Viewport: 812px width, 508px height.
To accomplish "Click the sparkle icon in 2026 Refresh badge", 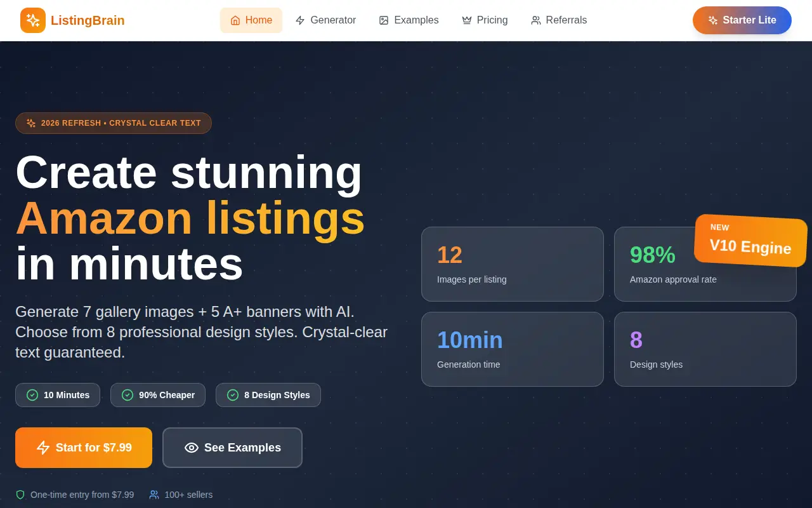I will coord(31,123).
